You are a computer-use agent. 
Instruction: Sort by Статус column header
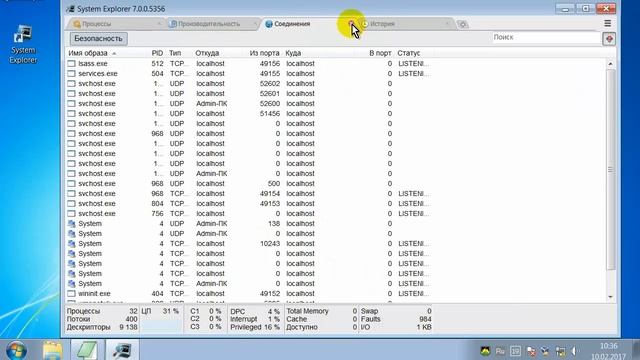click(409, 53)
